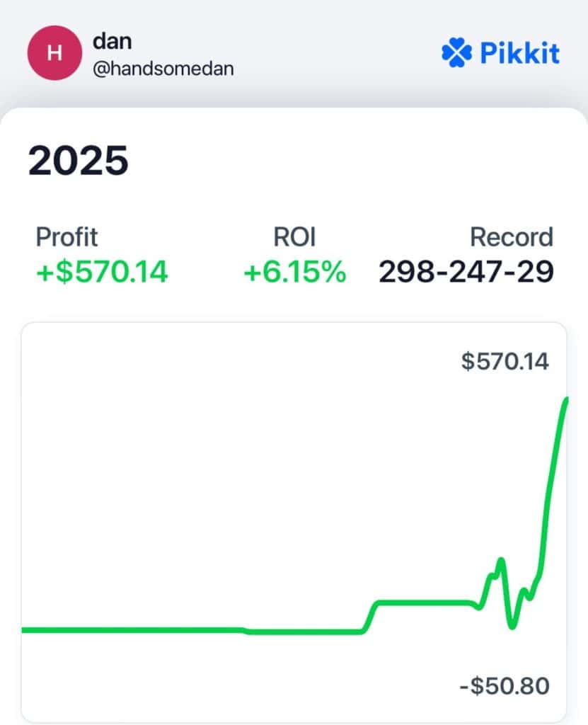Screen dimensions: 588x725
Task: Click the ROI label
Action: 294,237
